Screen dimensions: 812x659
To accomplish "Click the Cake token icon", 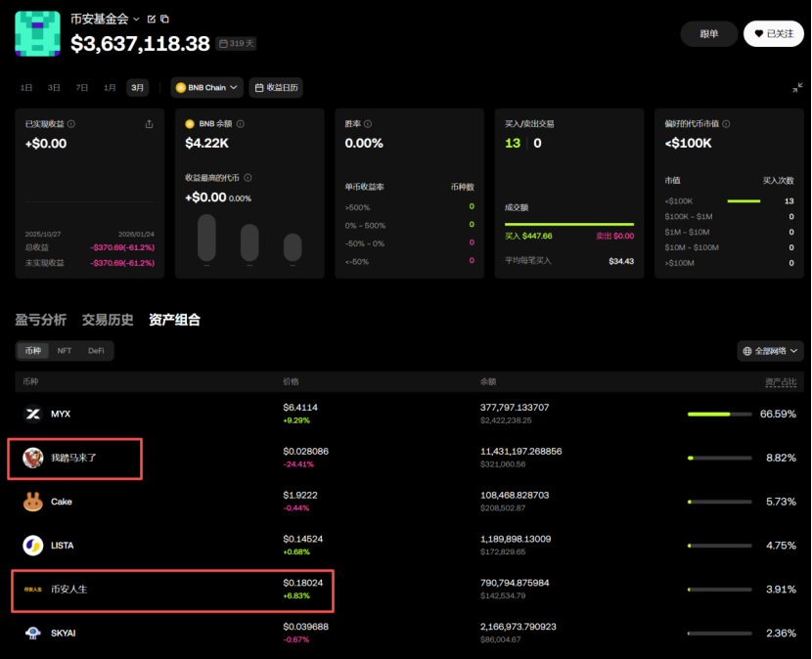I will point(33,502).
